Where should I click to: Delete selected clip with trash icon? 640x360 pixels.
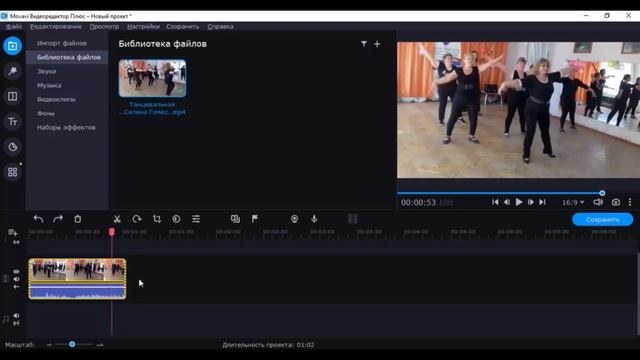coord(78,219)
